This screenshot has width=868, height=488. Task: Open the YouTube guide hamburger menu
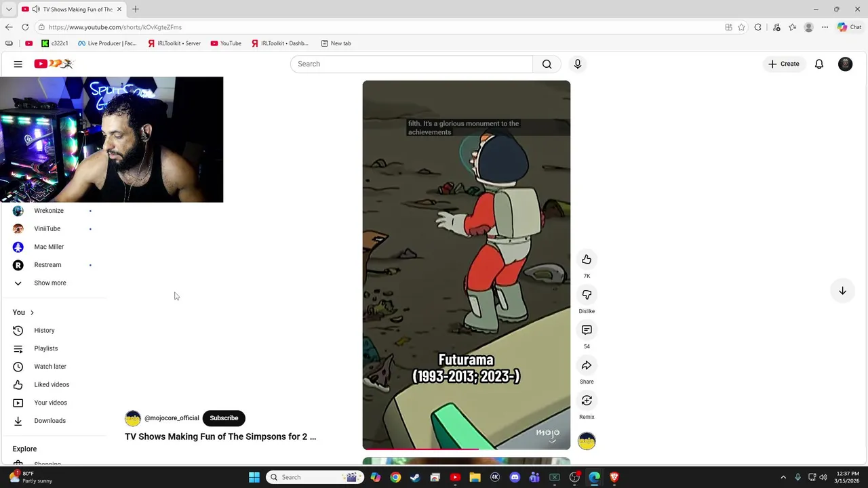(18, 64)
